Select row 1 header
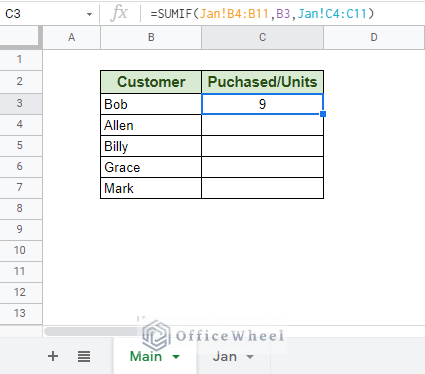The image size is (425, 374). click(x=20, y=59)
